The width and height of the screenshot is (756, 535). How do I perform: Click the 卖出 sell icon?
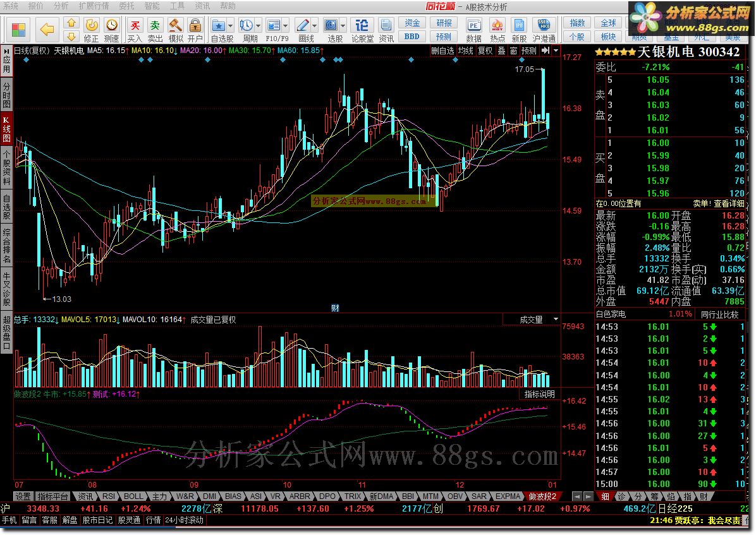pos(155,25)
